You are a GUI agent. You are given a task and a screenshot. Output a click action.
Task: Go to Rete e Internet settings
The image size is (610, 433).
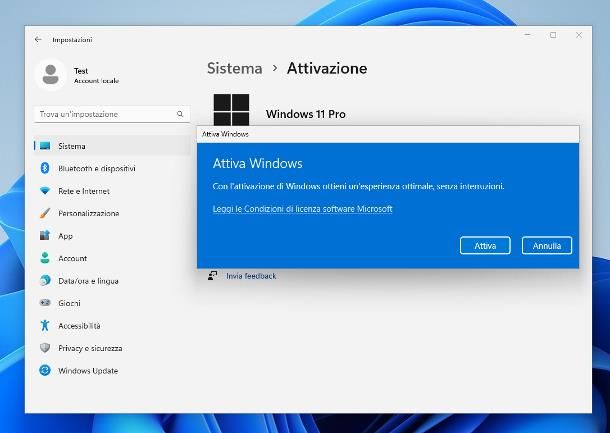(112, 191)
